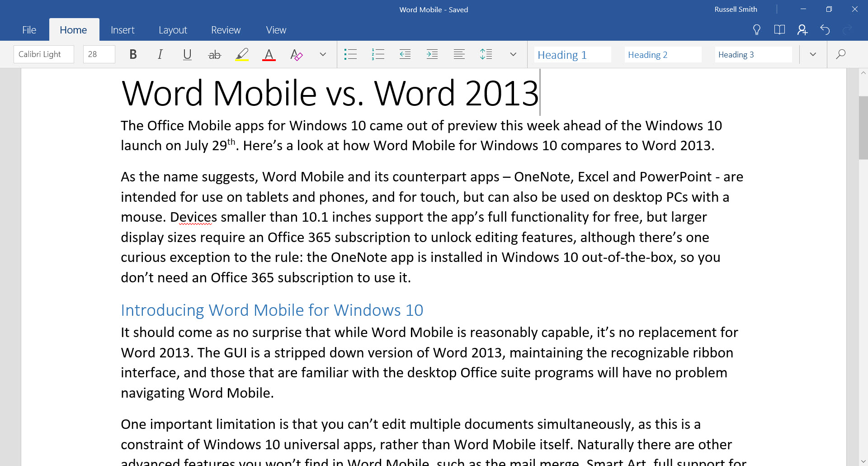Switch to the View tab
Viewport: 868px width, 466px height.
click(276, 30)
